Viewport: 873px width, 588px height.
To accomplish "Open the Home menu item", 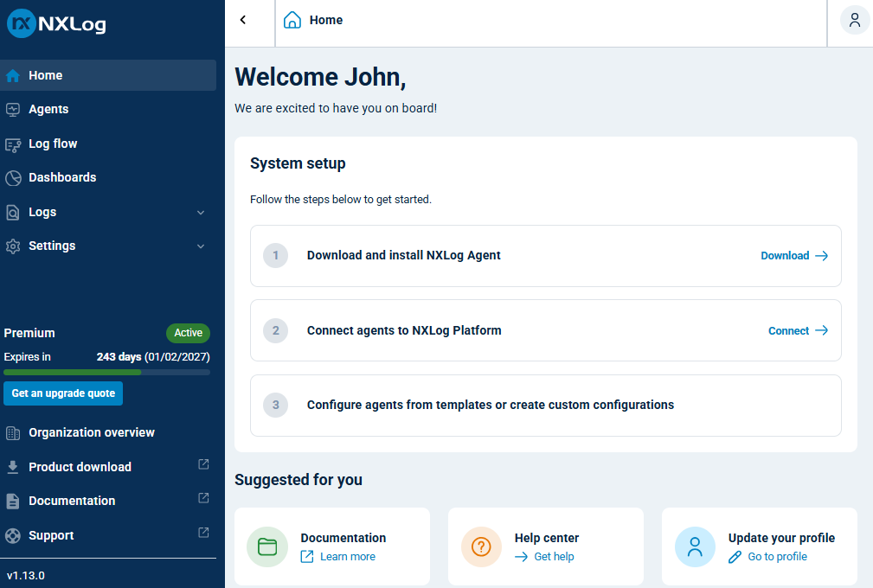I will click(x=108, y=75).
